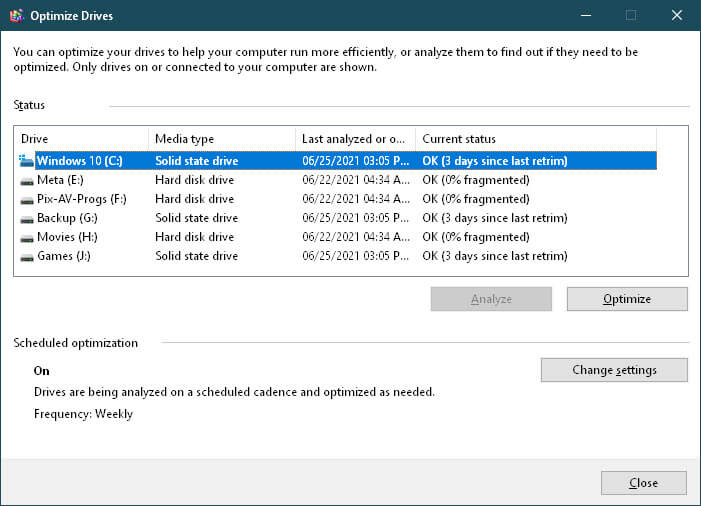This screenshot has height=506, width=701.
Task: Click the Games (J:) drive icon
Action: [27, 257]
